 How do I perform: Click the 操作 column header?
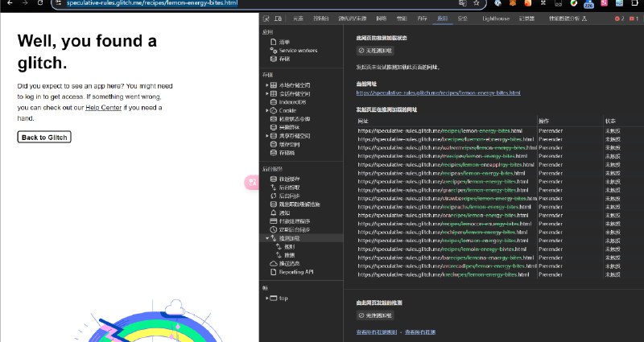click(x=571, y=122)
